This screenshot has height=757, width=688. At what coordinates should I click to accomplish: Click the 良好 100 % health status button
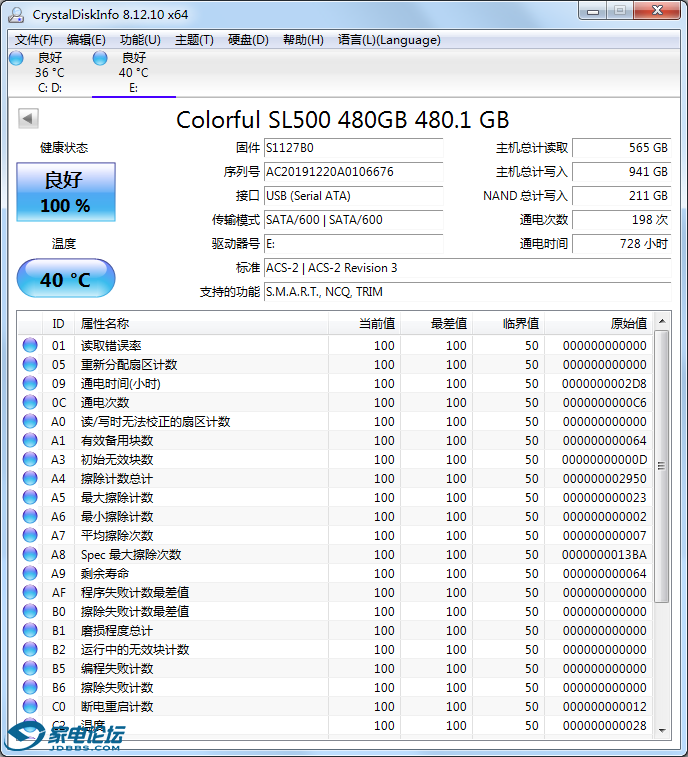[66, 192]
